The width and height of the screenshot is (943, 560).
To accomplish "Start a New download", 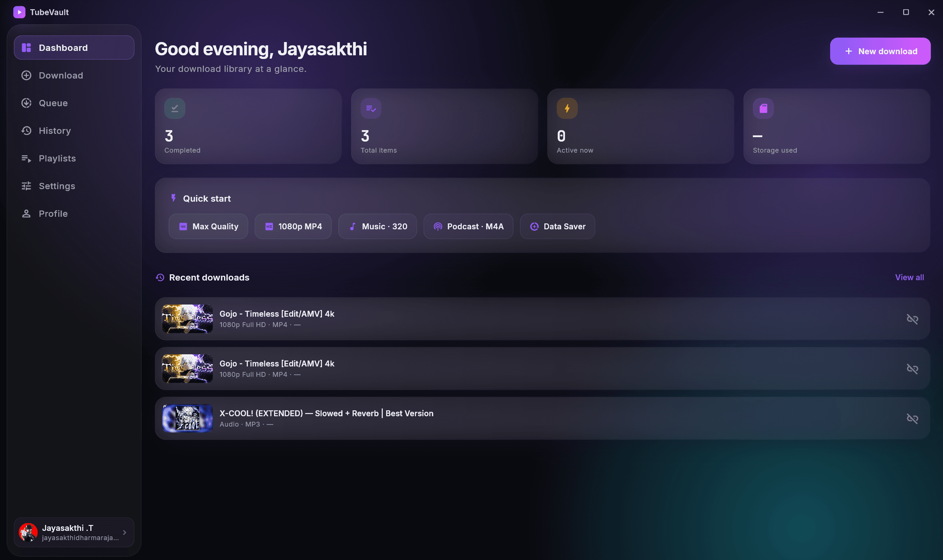I will (880, 51).
